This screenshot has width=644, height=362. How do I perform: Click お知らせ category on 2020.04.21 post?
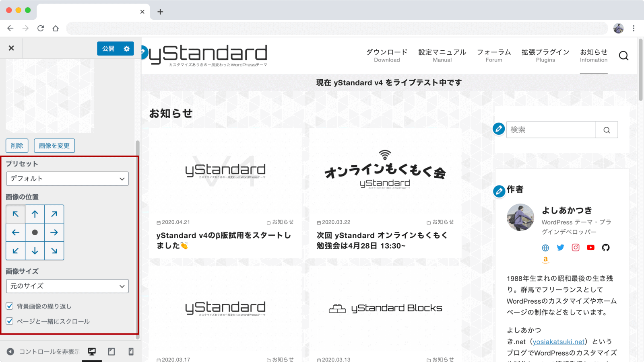280,222
